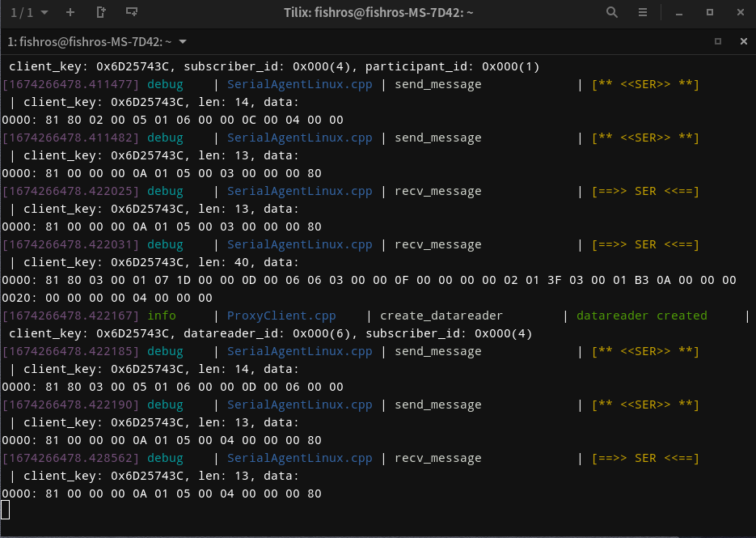Close the Tilix window
Screen dimensions: 756x538
pos(740,13)
